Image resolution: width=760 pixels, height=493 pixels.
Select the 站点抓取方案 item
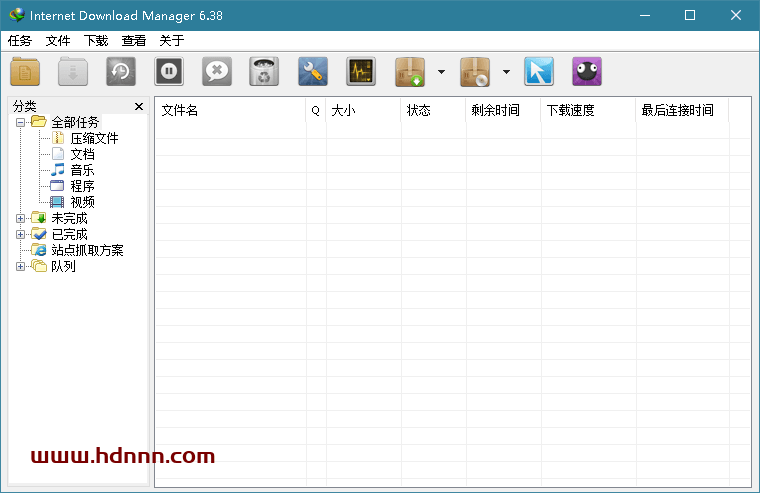pyautogui.click(x=87, y=250)
